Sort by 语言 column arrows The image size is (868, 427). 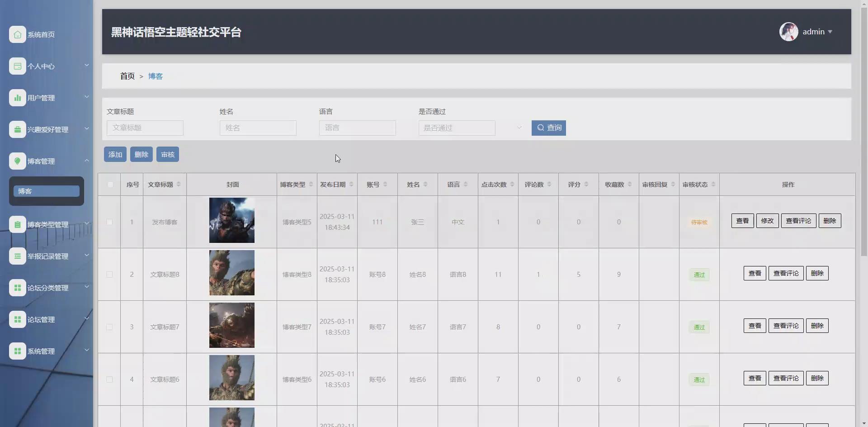click(465, 184)
